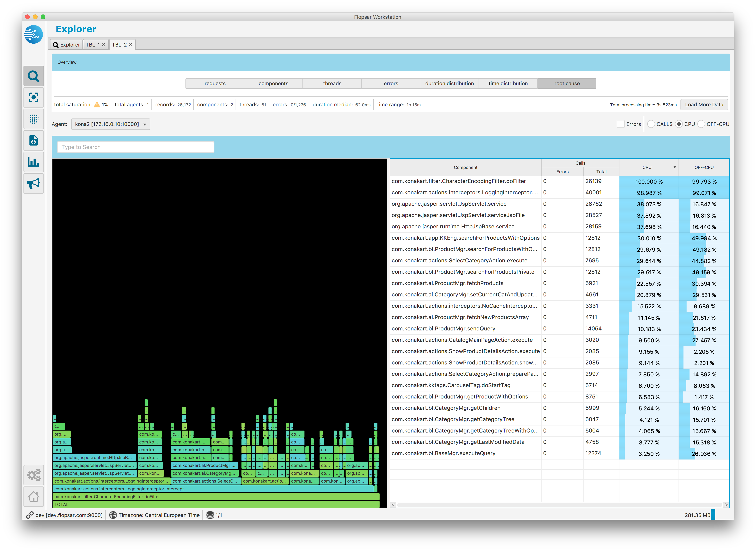Screen dimensions: 756x551
Task: Select CharacterEncodingFilter.doFilter flame graph bar
Action: click(216, 497)
